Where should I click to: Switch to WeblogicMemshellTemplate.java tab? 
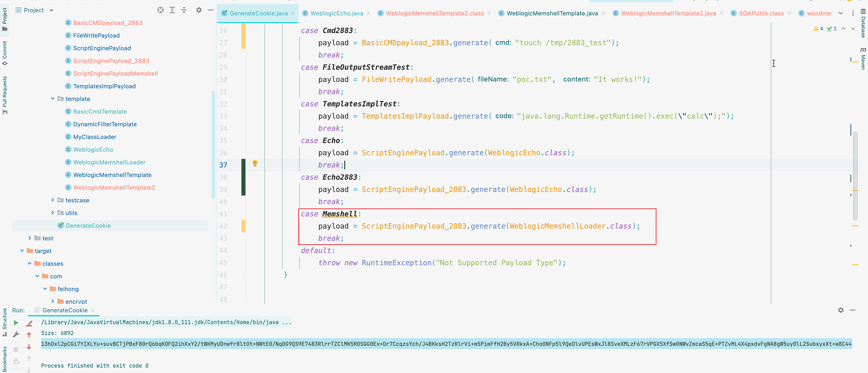(x=552, y=13)
